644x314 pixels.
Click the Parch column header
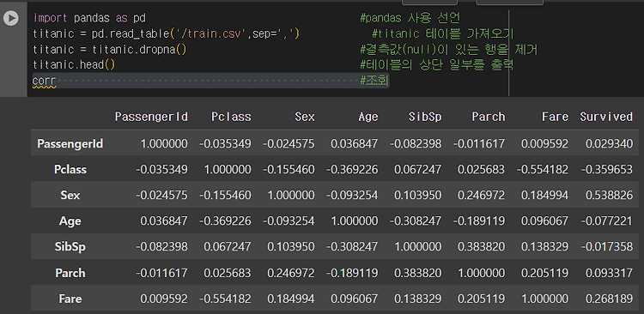point(489,117)
